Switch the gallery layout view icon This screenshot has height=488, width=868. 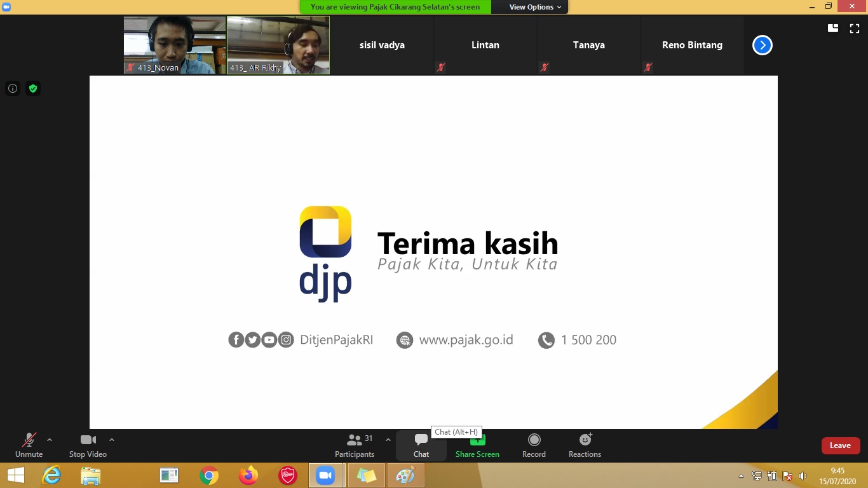(833, 29)
